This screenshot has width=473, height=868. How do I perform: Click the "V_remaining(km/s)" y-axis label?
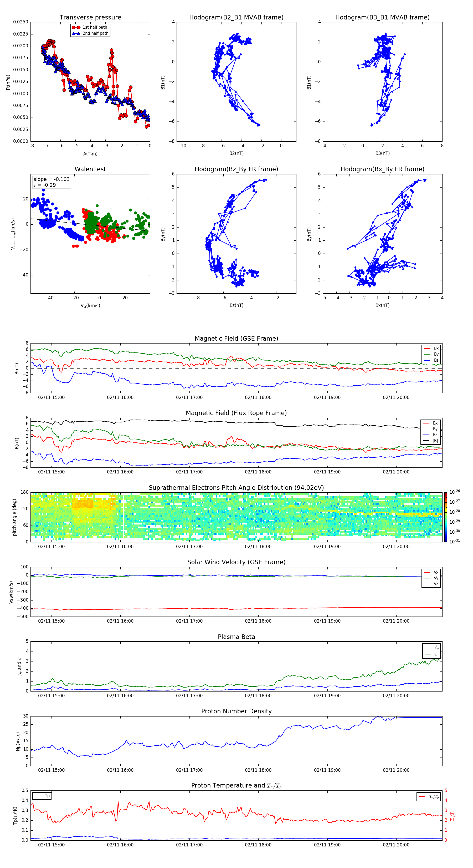point(13,234)
